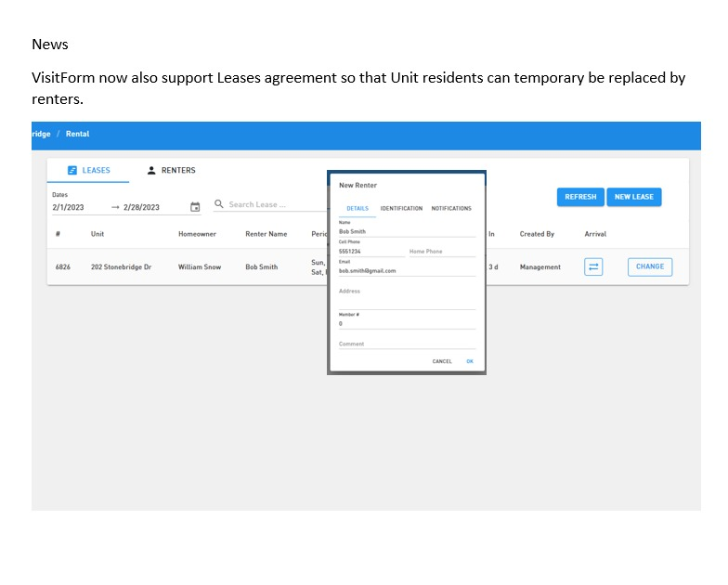The height and width of the screenshot is (585, 728).
Task: Click the Cell Phone field 5551234
Action: 371,249
